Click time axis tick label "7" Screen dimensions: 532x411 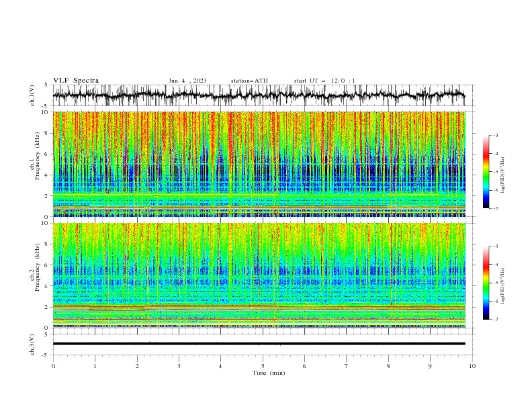[347, 366]
